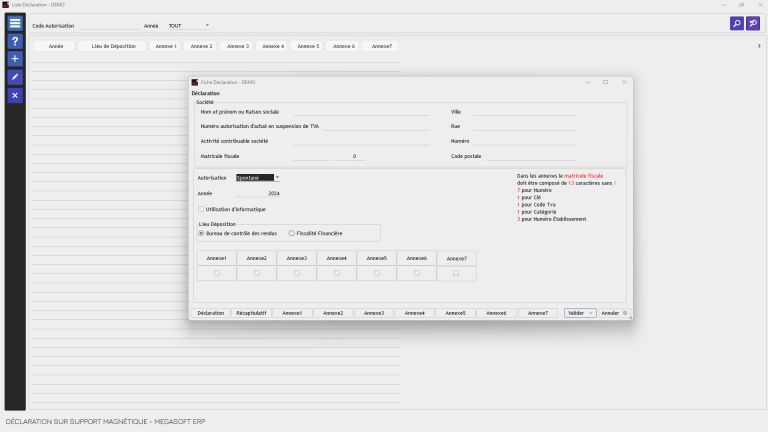
Task: Click the help question mark icon
Action: pyautogui.click(x=15, y=41)
